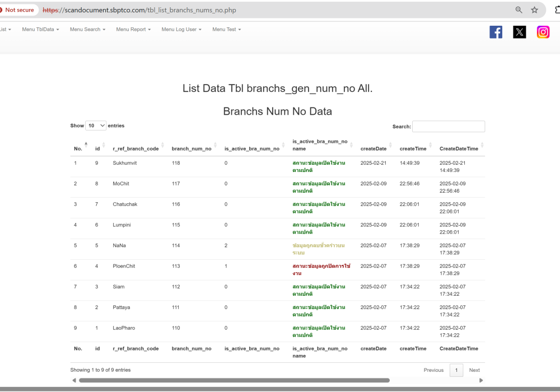The height and width of the screenshot is (392, 560).
Task: Open the Facebook icon link
Action: (496, 32)
